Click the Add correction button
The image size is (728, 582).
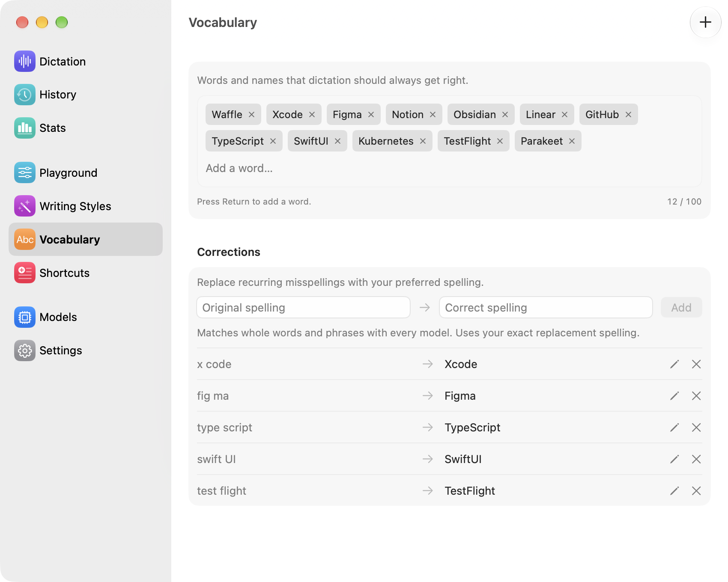click(x=681, y=308)
